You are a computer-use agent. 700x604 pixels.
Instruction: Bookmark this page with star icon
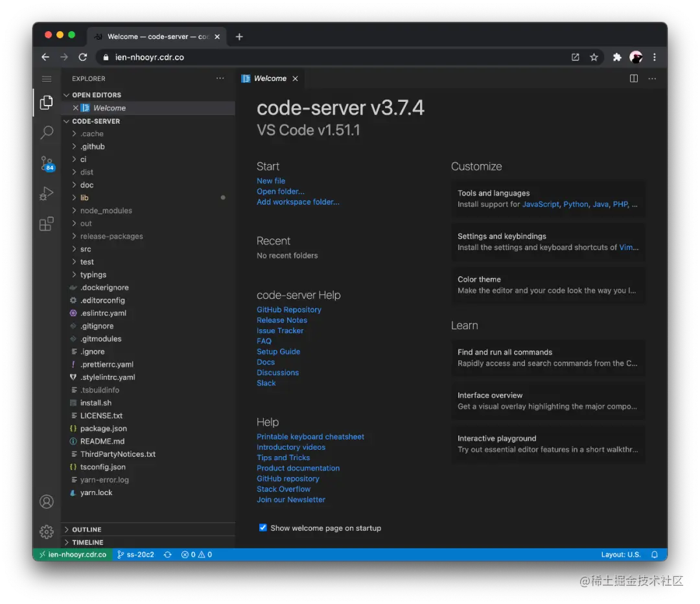click(594, 57)
